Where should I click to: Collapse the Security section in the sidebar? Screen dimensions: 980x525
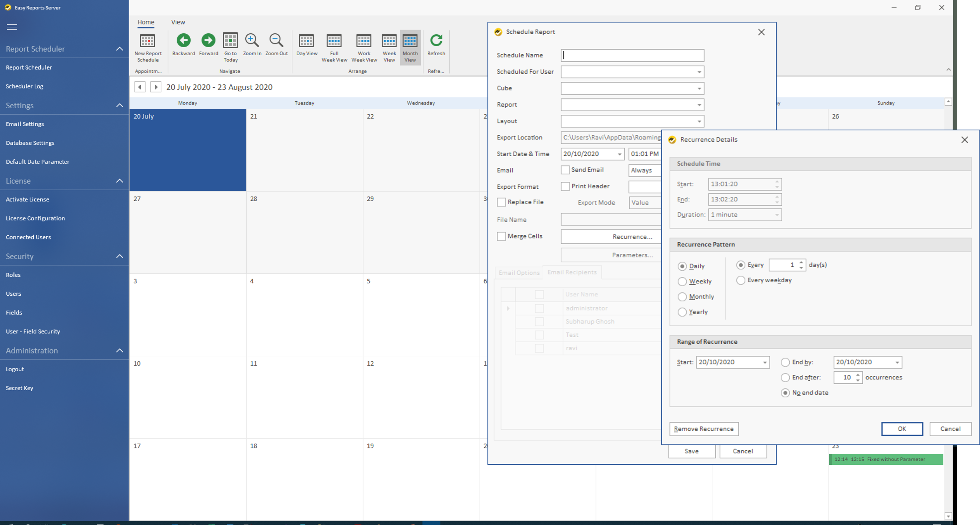119,256
